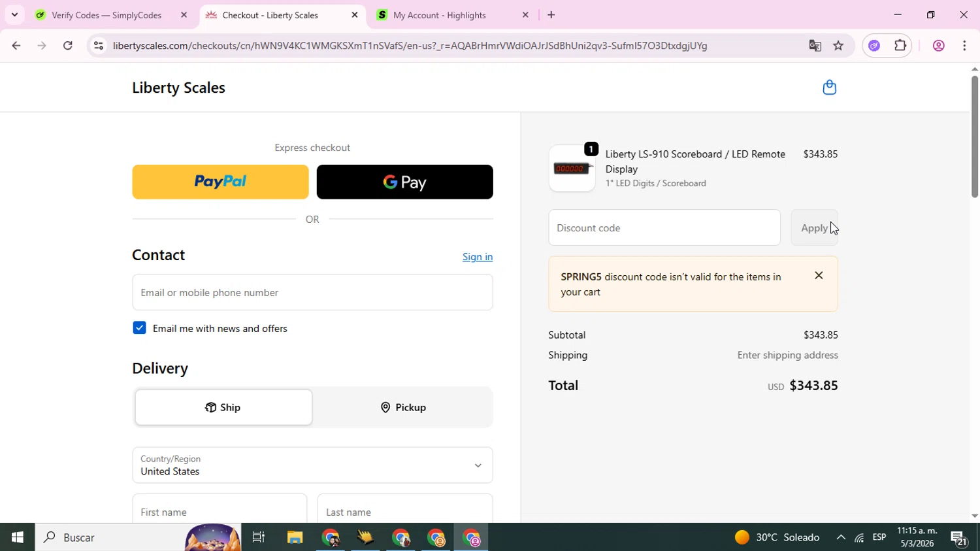Click the Buscar taskbar search box

(138, 537)
